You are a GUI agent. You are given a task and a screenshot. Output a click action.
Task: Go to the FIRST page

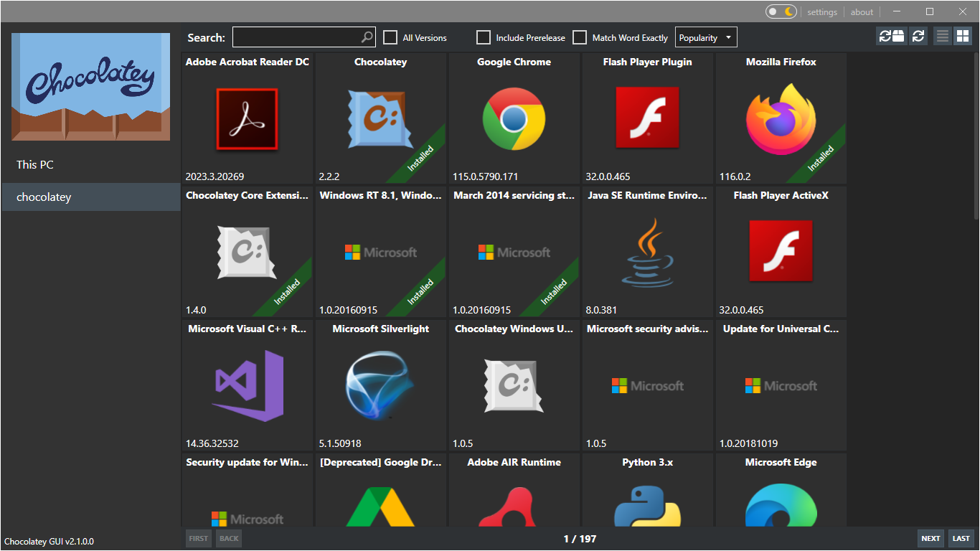(x=199, y=538)
